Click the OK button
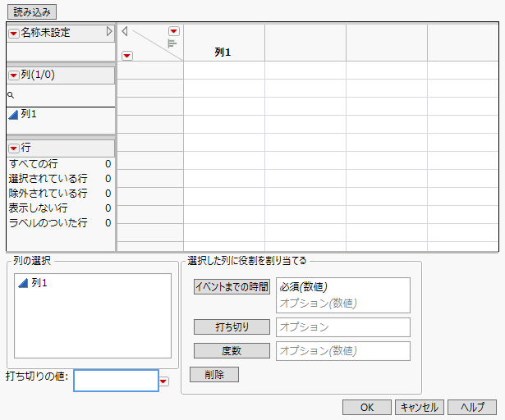 367,408
